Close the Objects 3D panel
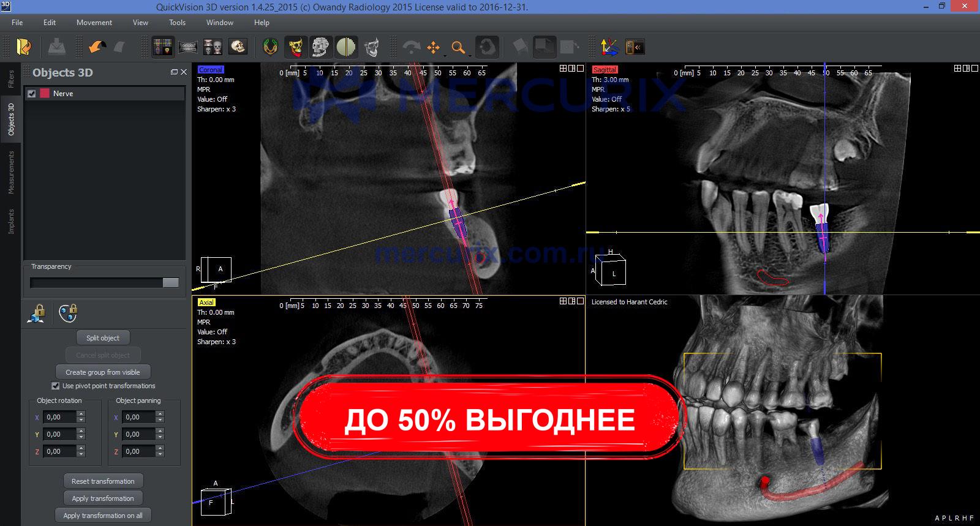This screenshot has height=526, width=980. (x=183, y=72)
